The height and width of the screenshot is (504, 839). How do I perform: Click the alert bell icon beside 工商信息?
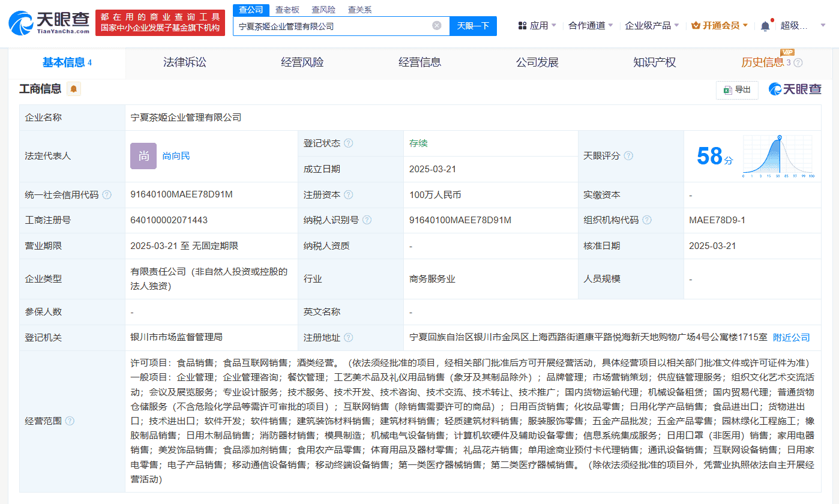pos(73,89)
